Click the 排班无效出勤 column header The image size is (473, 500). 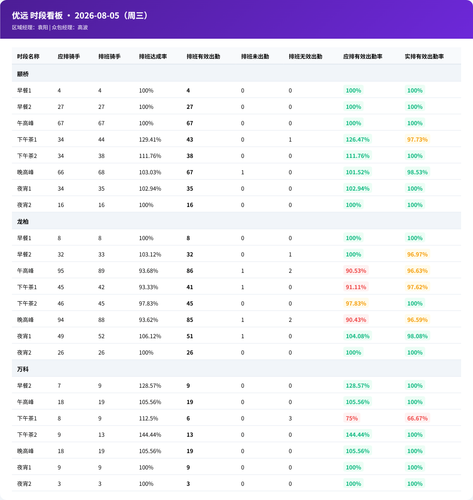(305, 57)
